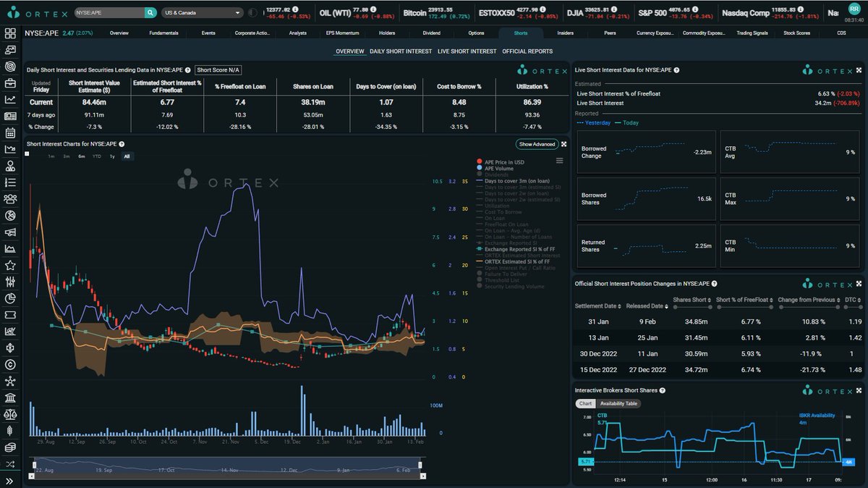Click the bulleted list sidebar icon
The height and width of the screenshot is (488, 868).
10,182
